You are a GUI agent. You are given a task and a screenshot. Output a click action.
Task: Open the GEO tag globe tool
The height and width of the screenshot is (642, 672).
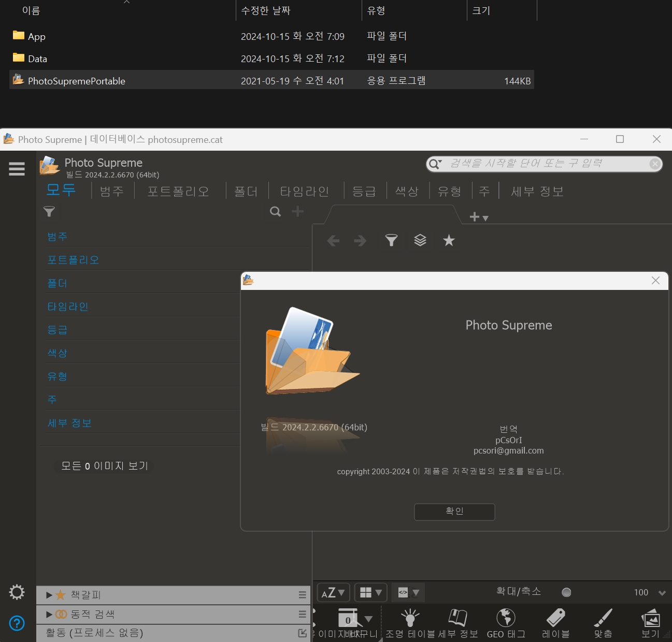[506, 623]
